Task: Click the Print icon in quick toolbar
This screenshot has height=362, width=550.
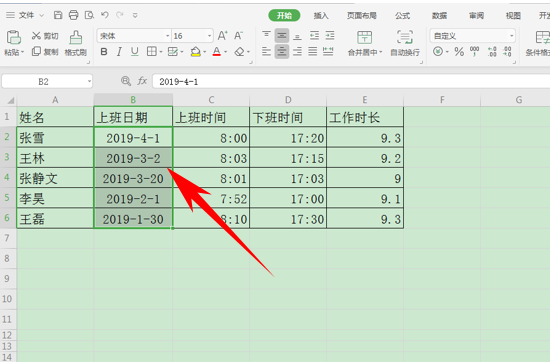Action: click(73, 15)
